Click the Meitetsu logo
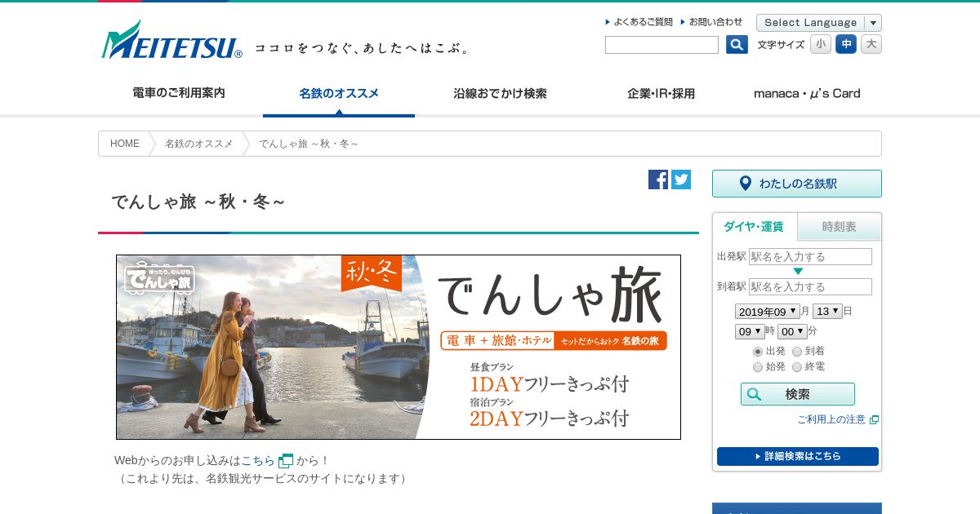The height and width of the screenshot is (514, 980). point(171,40)
